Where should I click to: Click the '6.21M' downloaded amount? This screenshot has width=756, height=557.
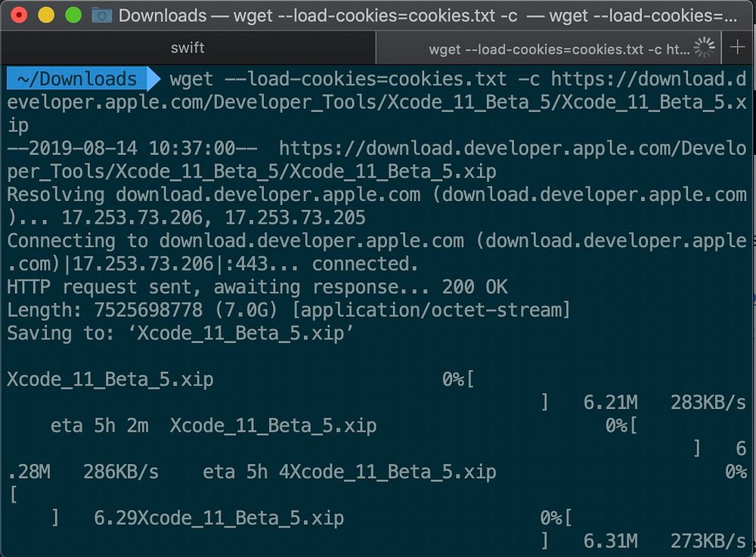[610, 402]
